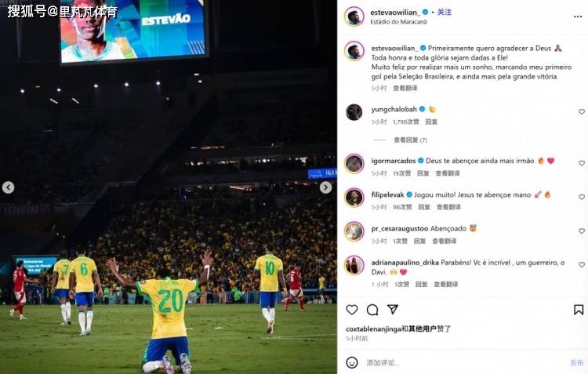Open the Estádio do Maracanã location link
This screenshot has width=588, height=374.
click(398, 22)
